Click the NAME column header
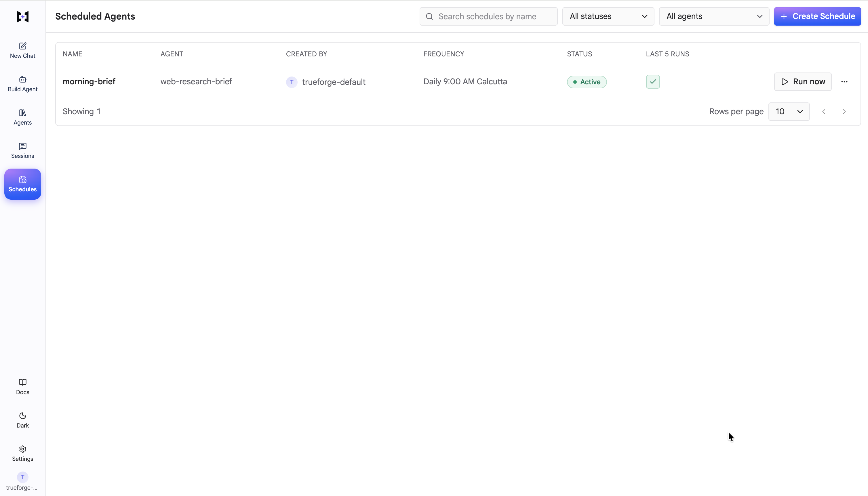The height and width of the screenshot is (496, 868). pos(73,54)
